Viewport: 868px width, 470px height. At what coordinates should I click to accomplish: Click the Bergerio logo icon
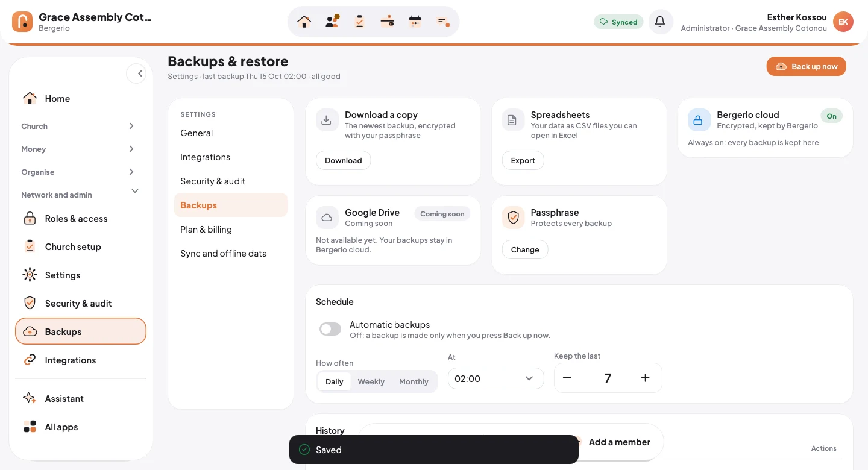coord(22,22)
